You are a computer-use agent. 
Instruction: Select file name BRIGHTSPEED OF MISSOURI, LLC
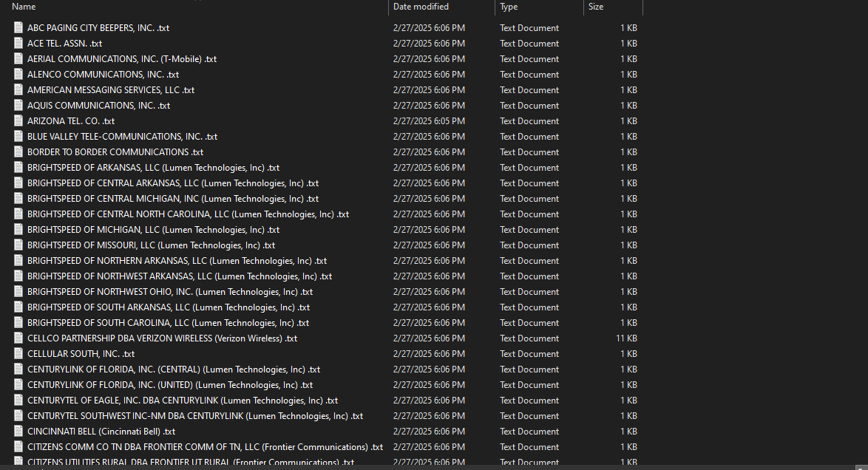[151, 245]
